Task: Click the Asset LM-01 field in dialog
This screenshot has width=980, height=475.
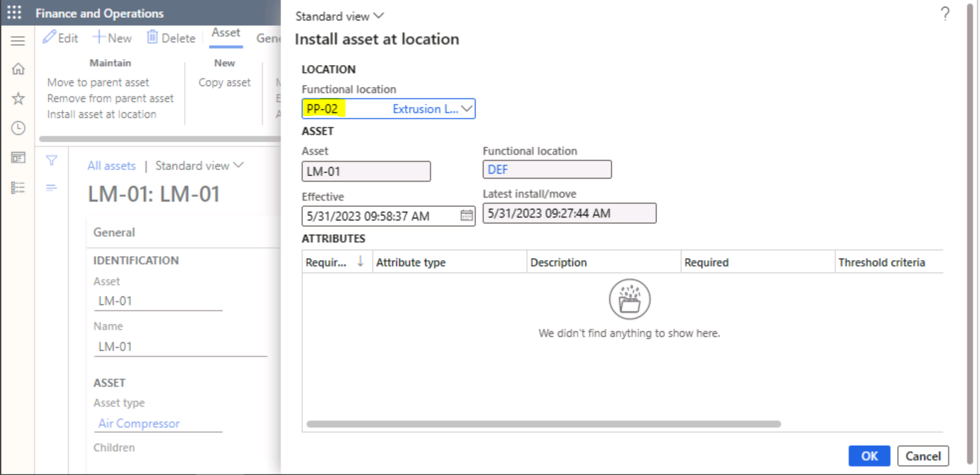Action: [366, 171]
